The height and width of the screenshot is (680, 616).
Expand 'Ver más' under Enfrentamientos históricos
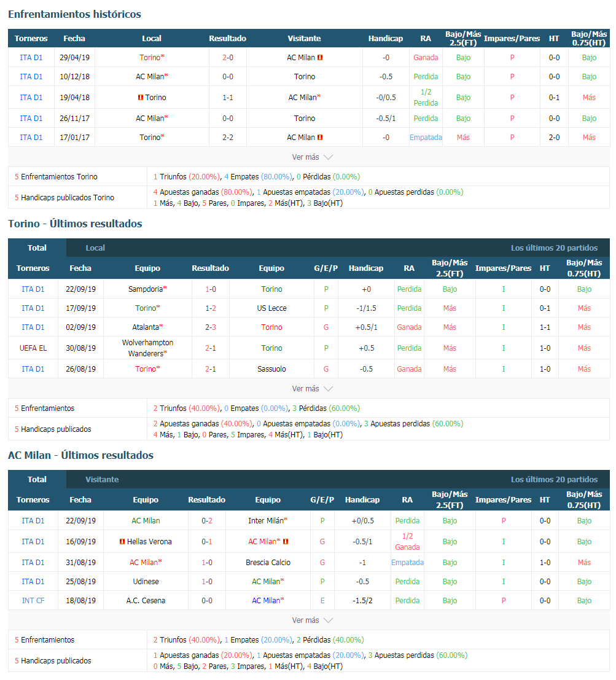[312, 157]
